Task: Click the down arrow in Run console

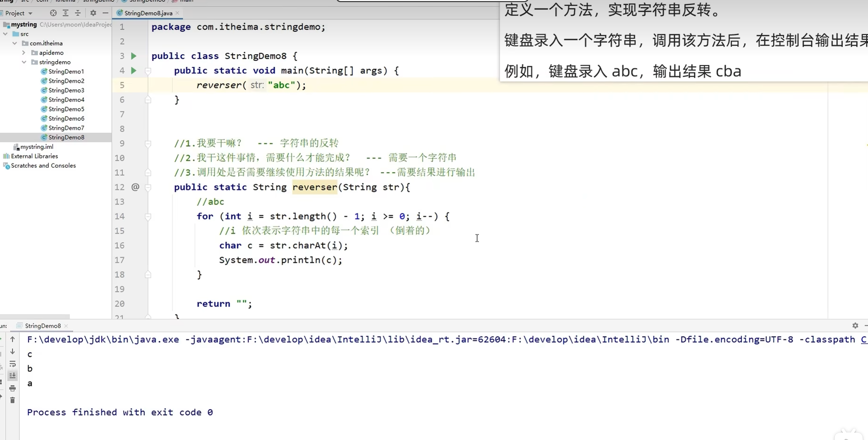Action: pos(12,352)
